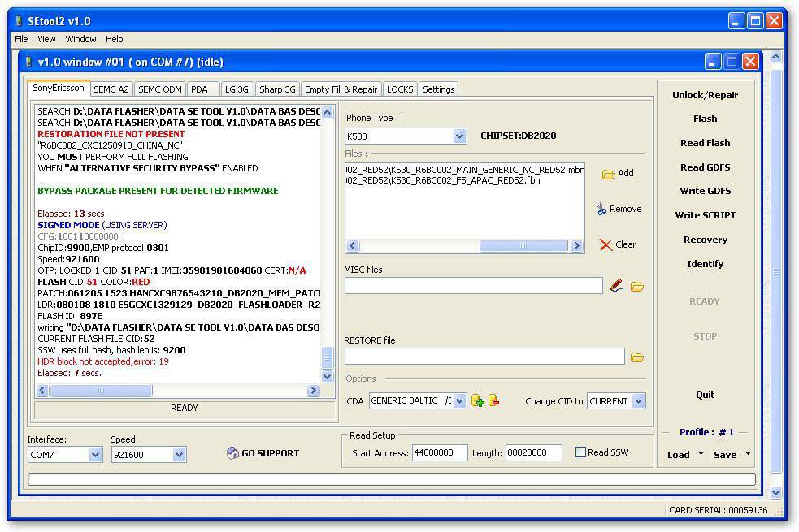The image size is (799, 532).
Task: Switch to the LG 3G tab
Action: click(x=237, y=89)
